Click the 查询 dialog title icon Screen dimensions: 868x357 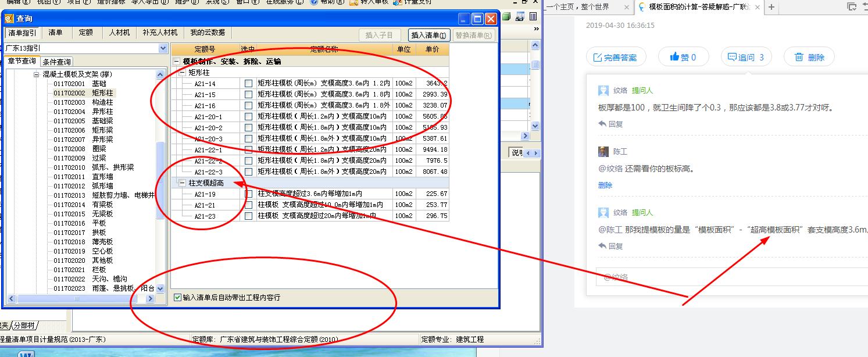pyautogui.click(x=9, y=19)
